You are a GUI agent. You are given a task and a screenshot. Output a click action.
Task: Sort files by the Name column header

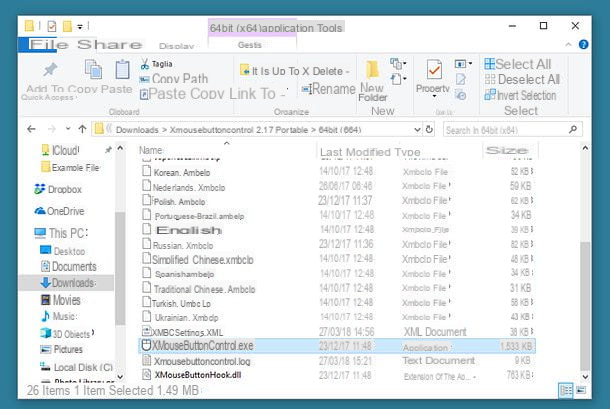coord(151,150)
